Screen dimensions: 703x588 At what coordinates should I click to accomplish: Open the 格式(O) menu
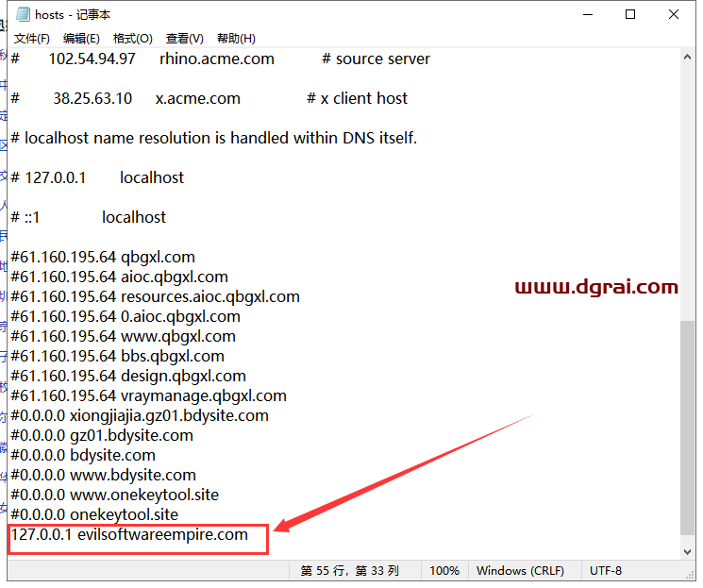pyautogui.click(x=133, y=39)
